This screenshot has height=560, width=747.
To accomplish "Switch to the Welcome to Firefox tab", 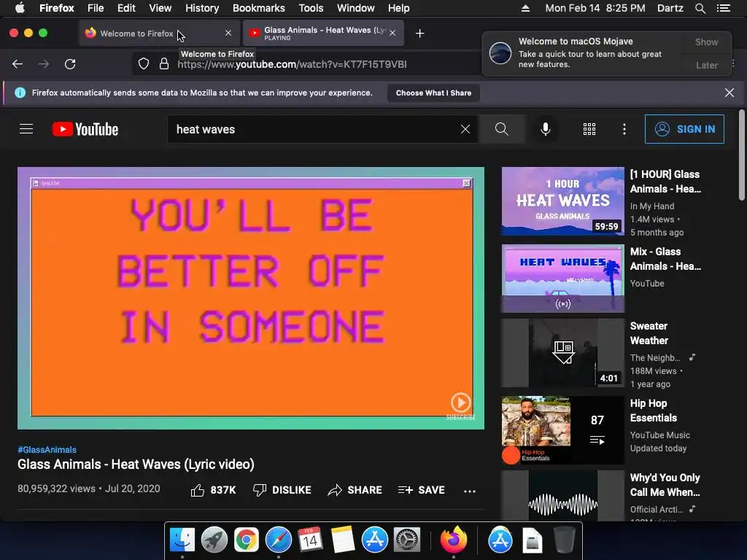I will tap(158, 33).
